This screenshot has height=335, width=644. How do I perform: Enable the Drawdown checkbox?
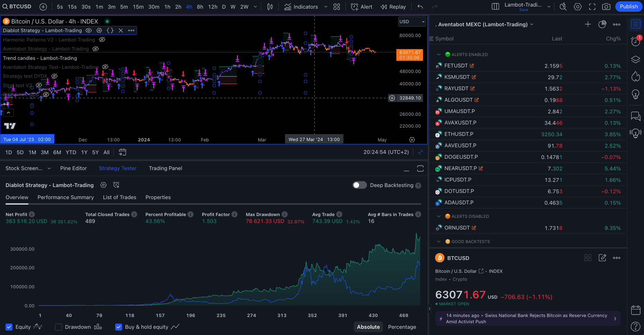(x=58, y=327)
